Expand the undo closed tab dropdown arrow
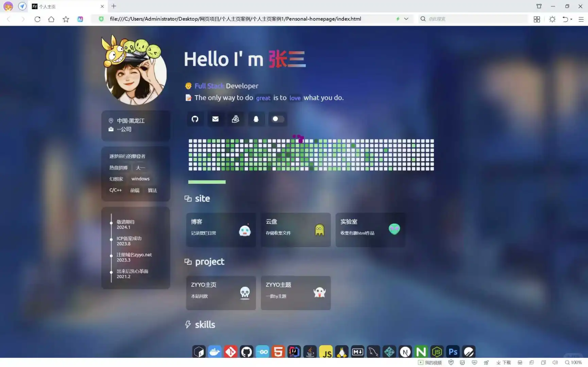The image size is (588, 367). coord(571,19)
